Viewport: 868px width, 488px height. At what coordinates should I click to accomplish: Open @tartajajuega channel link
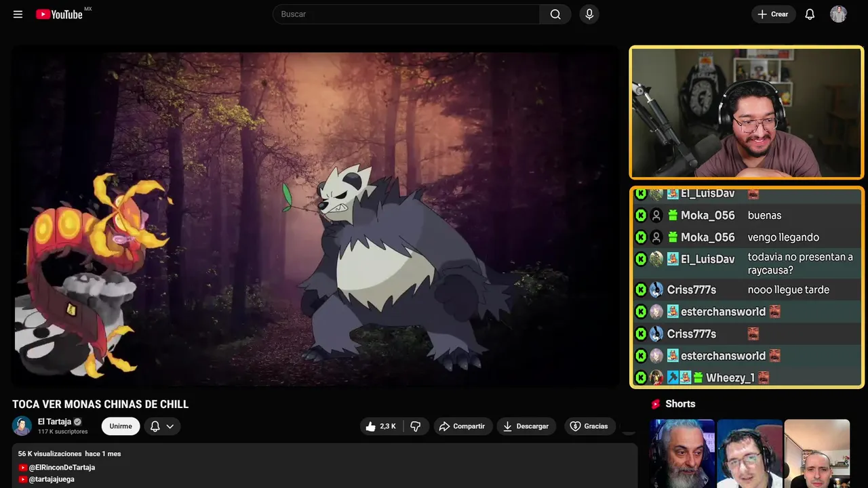coord(51,479)
